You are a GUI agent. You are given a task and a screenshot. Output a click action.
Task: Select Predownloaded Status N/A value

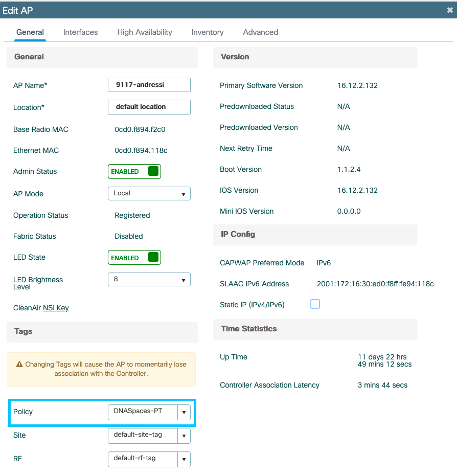click(344, 106)
